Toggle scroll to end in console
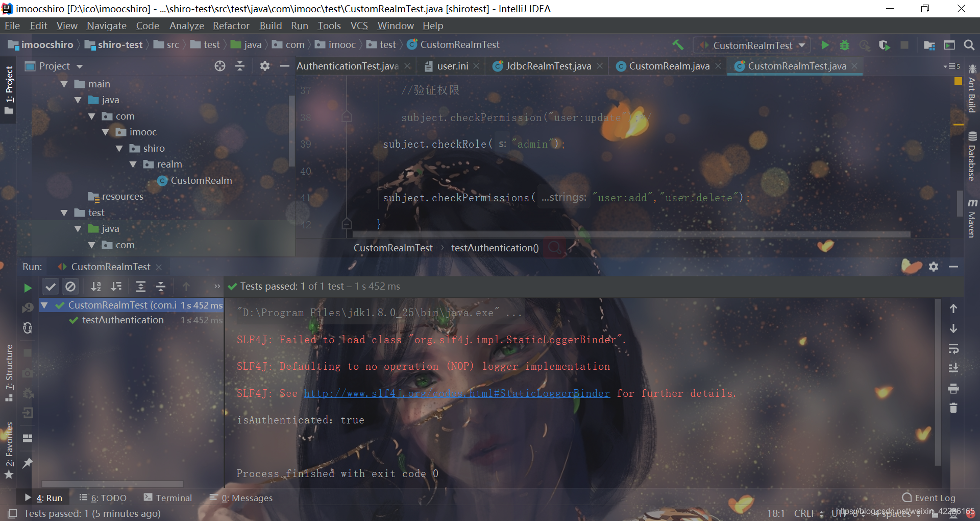This screenshot has height=521, width=980. (x=953, y=368)
